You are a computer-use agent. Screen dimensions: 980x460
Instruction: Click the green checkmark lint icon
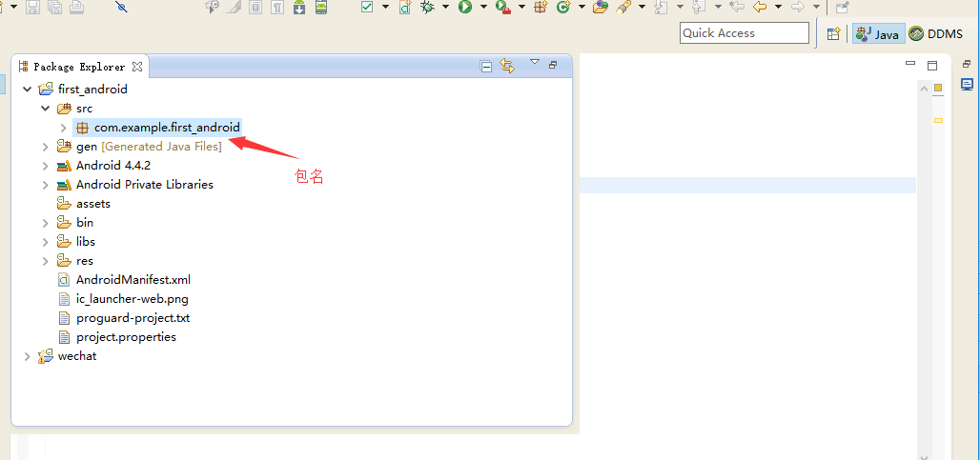click(368, 8)
